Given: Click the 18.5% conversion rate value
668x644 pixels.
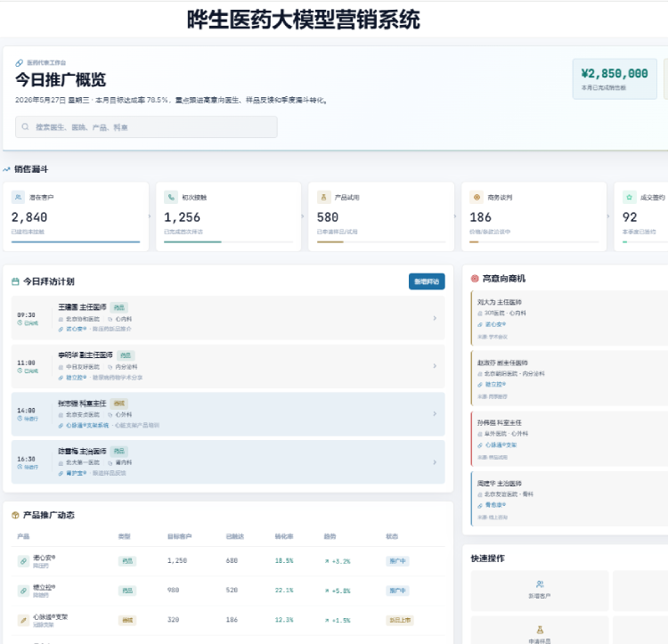Looking at the screenshot, I should [284, 561].
